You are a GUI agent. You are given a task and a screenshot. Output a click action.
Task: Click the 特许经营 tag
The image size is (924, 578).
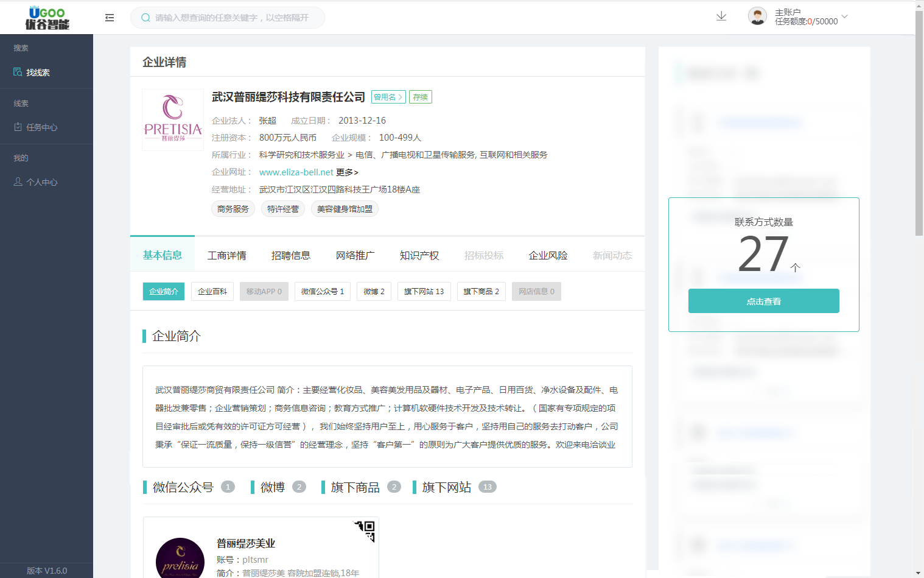pos(283,209)
